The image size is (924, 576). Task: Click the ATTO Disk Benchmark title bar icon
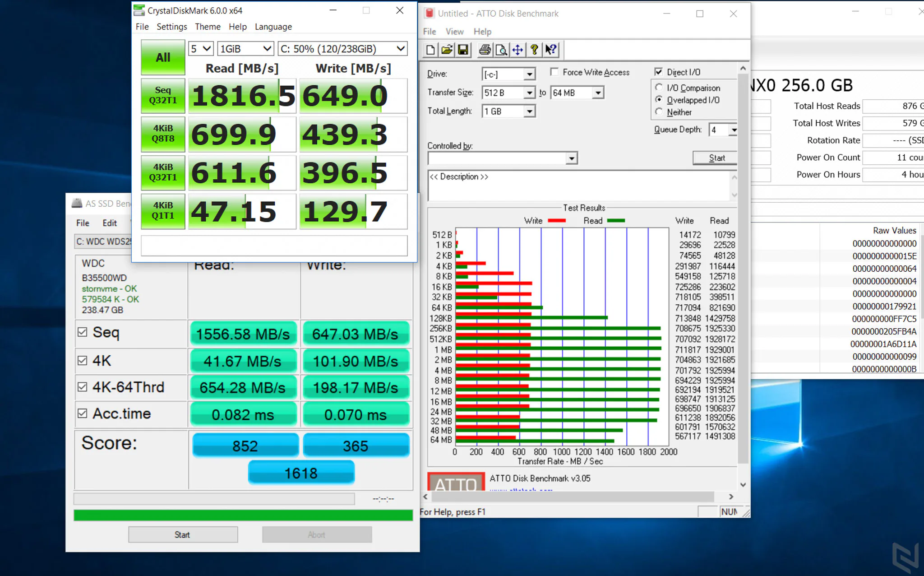pos(430,14)
